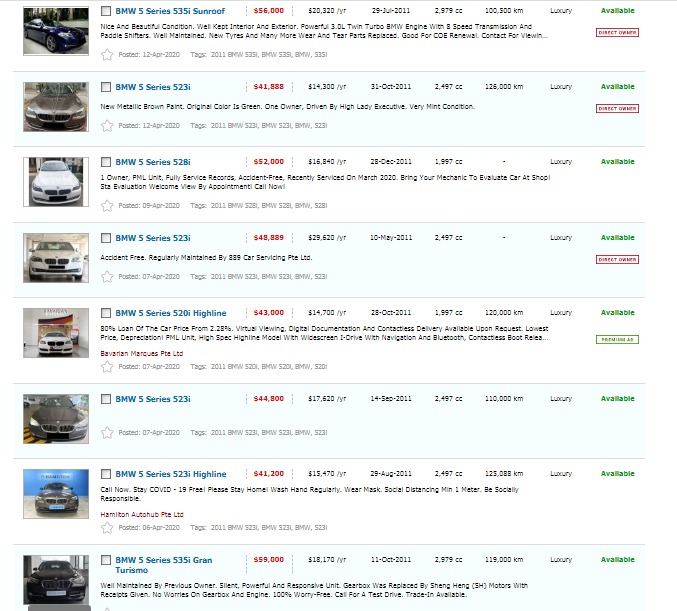Select checkbox beside 535i Gran Turismo

tap(106, 560)
